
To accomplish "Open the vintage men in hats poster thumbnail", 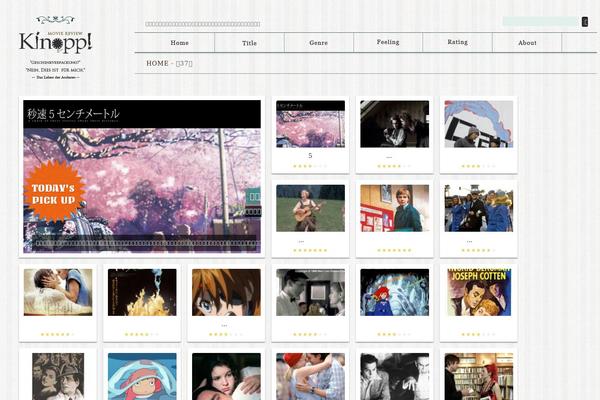I will tap(58, 377).
